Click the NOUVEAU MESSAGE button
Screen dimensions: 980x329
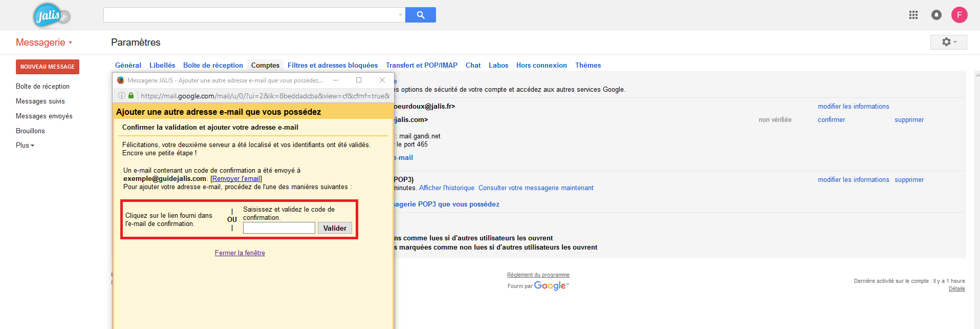point(48,67)
